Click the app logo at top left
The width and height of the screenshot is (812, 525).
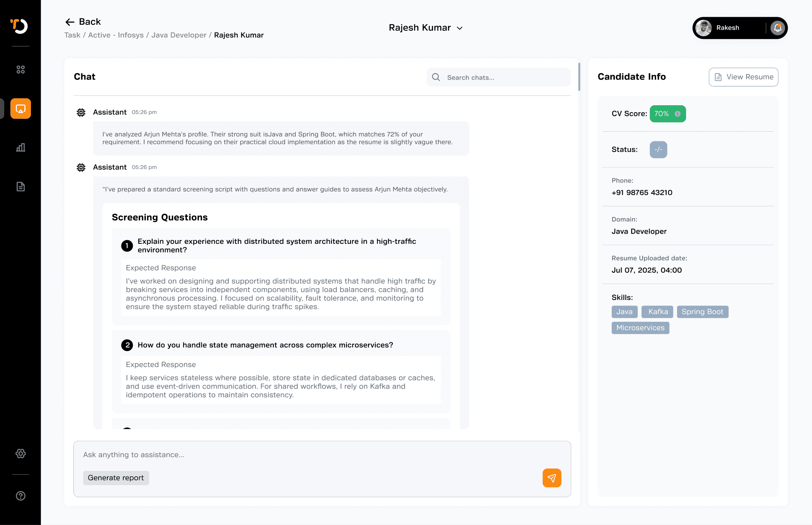tap(19, 26)
